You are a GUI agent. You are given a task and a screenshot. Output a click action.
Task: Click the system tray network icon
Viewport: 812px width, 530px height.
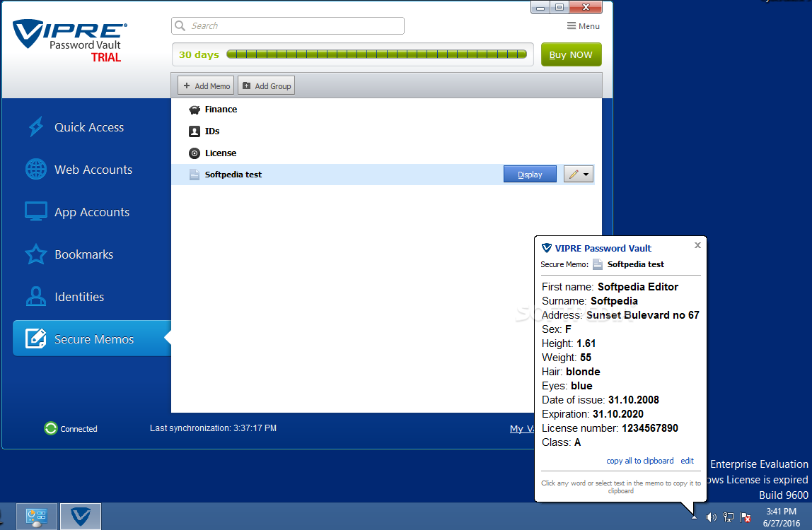point(728,517)
